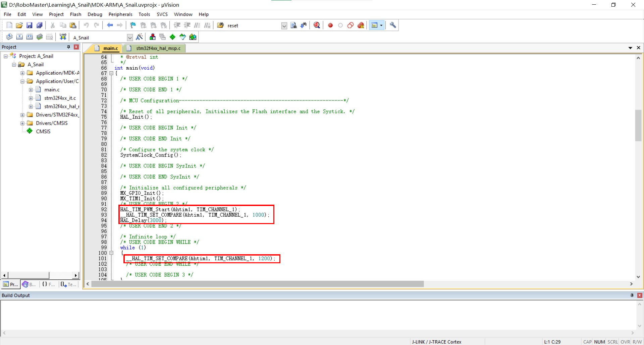Screen dimensions: 644x345
Task: Kill all breakpoints
Action: point(361,25)
